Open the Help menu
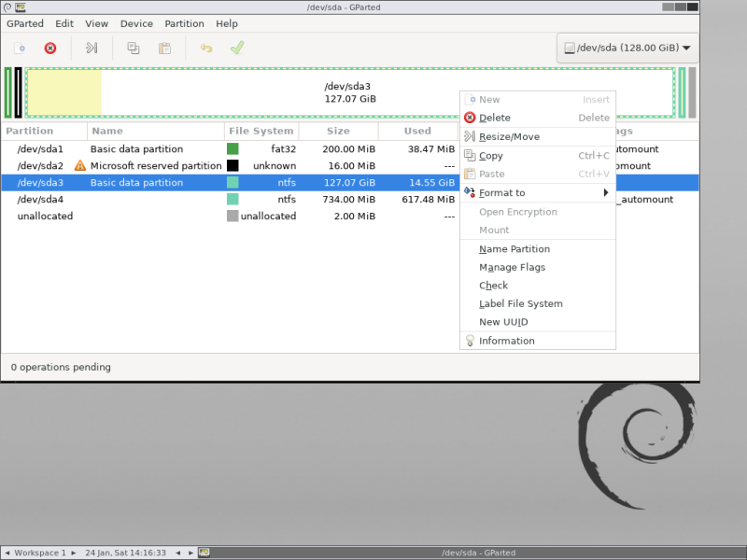 point(227,24)
